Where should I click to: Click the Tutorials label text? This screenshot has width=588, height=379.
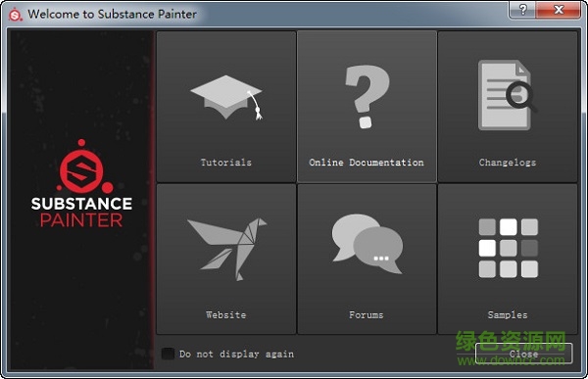click(x=226, y=163)
